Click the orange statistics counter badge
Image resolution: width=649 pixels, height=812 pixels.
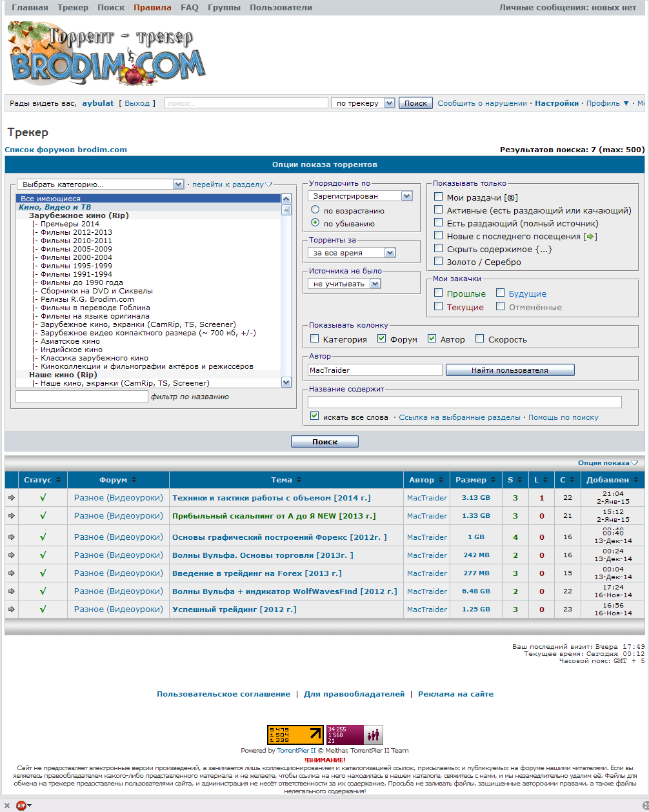[x=295, y=735]
